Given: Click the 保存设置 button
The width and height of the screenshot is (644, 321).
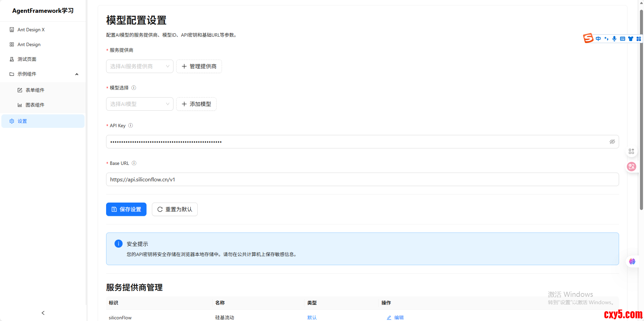Looking at the screenshot, I should pos(126,209).
